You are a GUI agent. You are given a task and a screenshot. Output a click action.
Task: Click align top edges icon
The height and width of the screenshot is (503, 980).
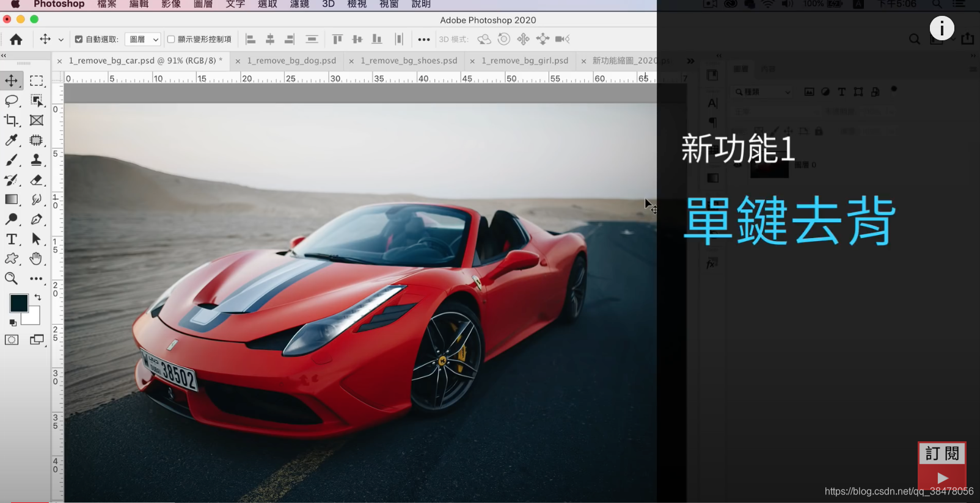pos(337,39)
